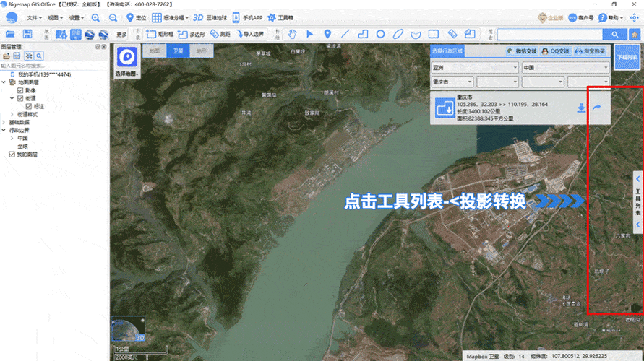Uncheck the 我的图层 checkbox
The width and height of the screenshot is (644, 361).
coord(12,154)
